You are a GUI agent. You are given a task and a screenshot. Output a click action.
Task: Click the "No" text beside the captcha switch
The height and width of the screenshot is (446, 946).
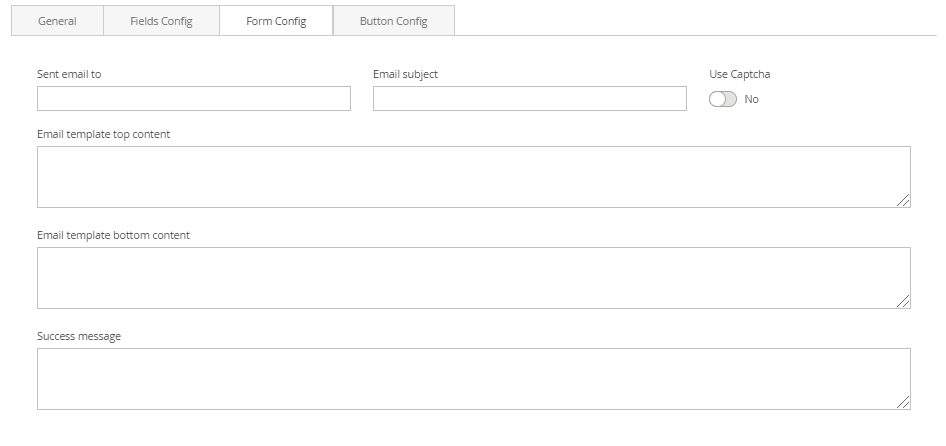[x=752, y=99]
